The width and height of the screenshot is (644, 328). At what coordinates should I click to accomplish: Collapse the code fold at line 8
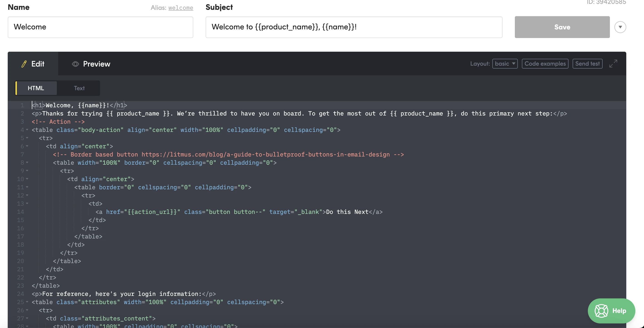27,162
